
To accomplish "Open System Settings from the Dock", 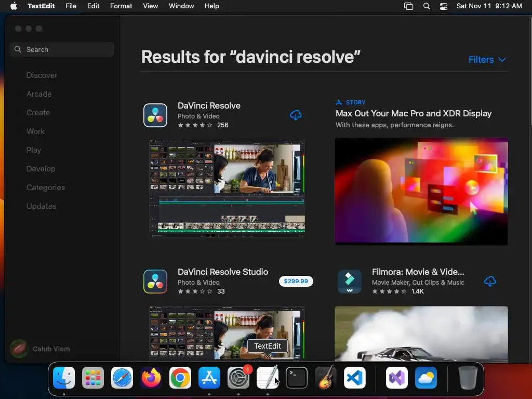I will [x=238, y=378].
